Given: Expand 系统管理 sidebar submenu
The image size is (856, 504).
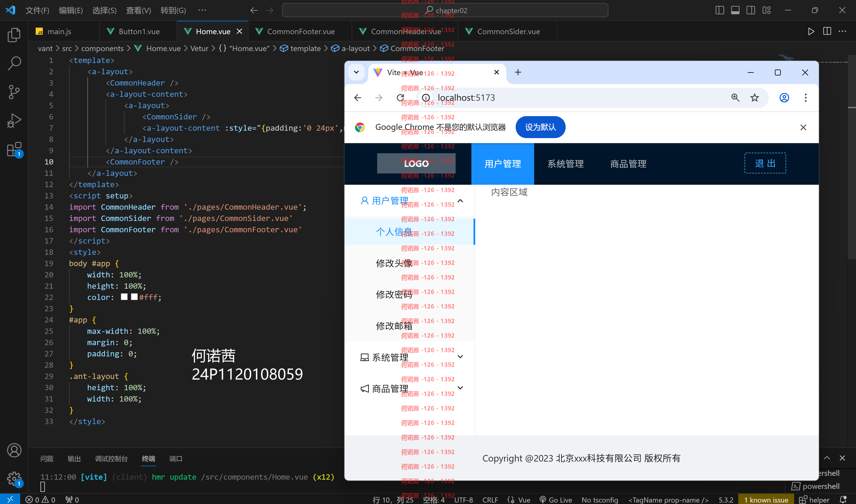Looking at the screenshot, I should click(410, 357).
